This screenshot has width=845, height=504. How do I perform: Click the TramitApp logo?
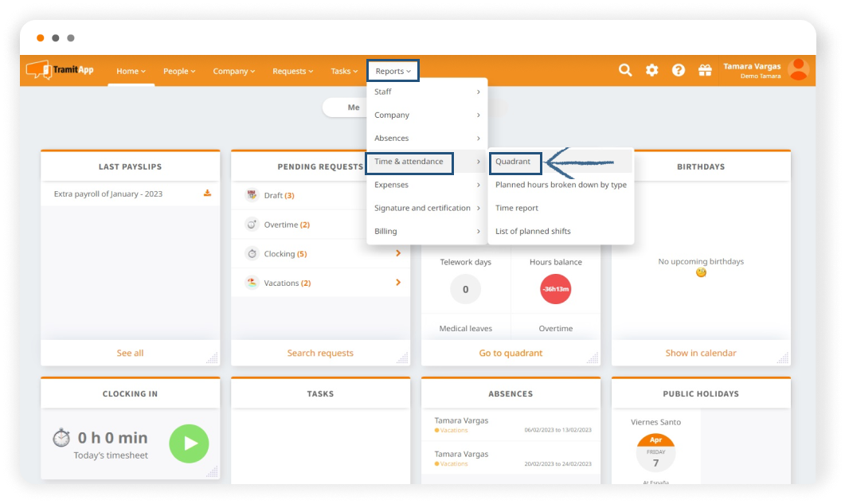[x=60, y=70]
